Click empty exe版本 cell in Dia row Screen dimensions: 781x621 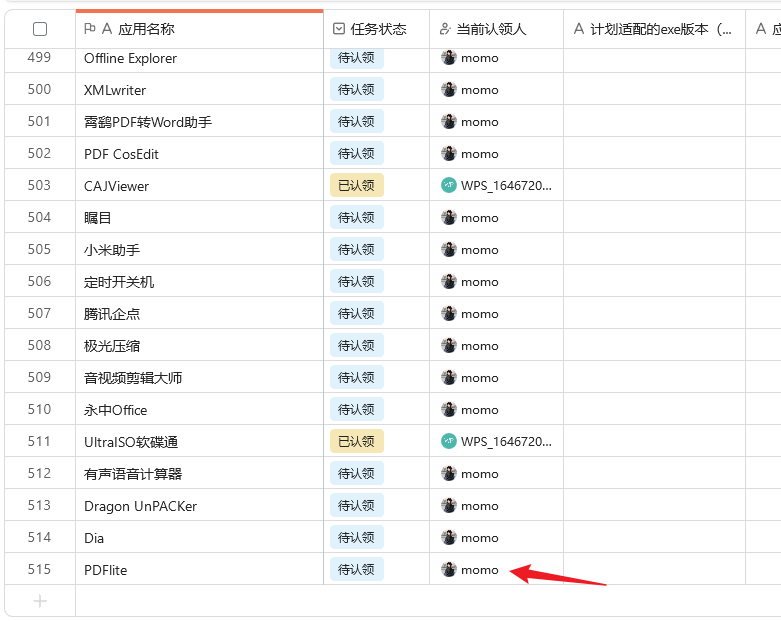point(654,538)
